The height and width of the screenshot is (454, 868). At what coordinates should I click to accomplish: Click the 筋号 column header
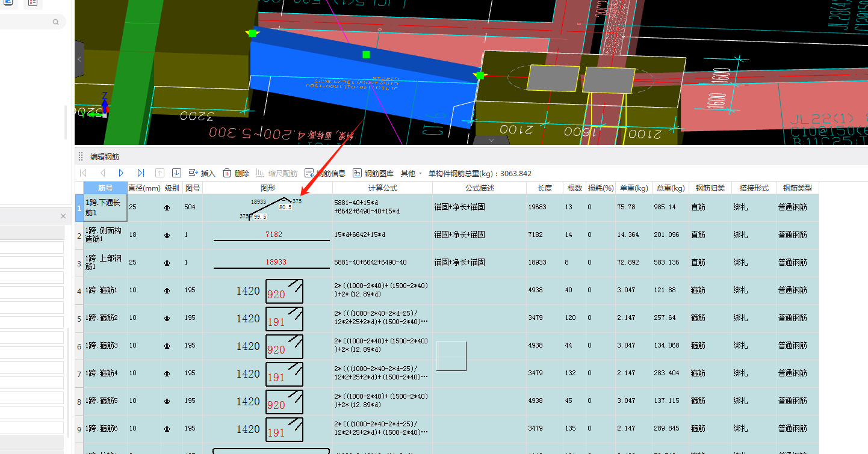coord(105,188)
